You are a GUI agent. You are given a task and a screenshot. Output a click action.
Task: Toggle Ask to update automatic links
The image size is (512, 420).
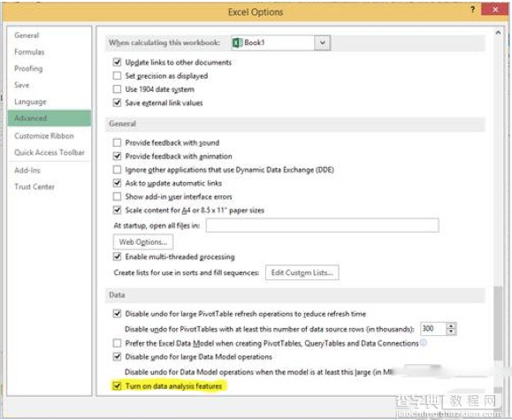click(x=117, y=183)
